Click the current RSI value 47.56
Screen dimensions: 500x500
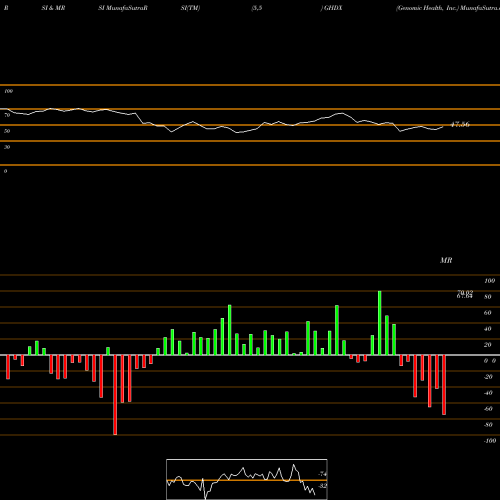[x=460, y=125]
